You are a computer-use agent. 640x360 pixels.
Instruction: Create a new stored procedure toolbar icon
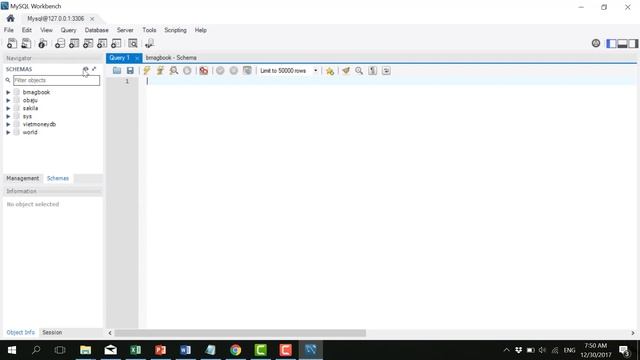click(x=102, y=43)
